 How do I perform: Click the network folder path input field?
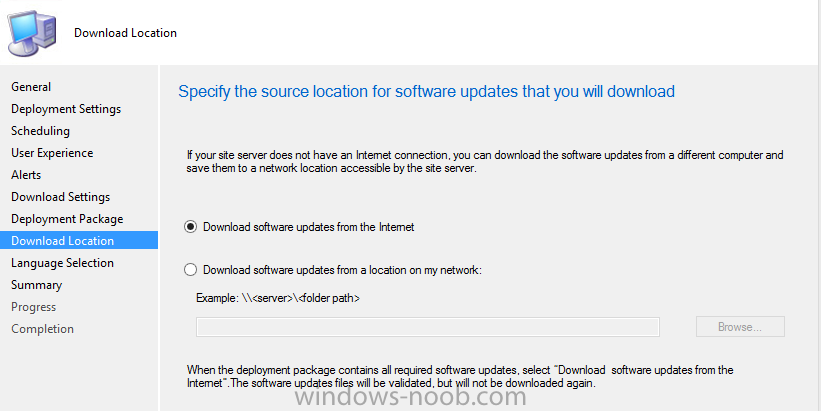coord(427,327)
